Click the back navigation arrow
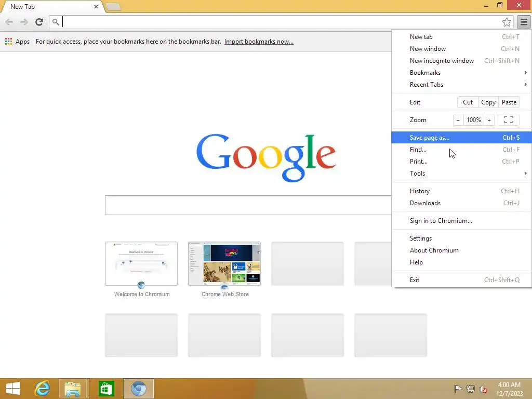The height and width of the screenshot is (399, 532). point(9,22)
